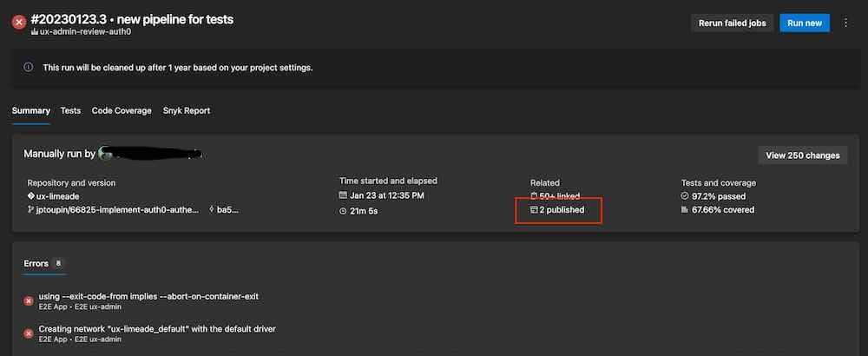868x356 pixels.
Task: Click the commit icon next to ba5
Action: click(x=213, y=210)
